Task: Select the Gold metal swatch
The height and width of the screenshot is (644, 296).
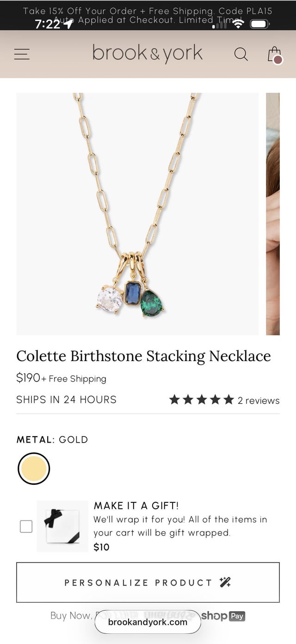Action: (x=34, y=469)
